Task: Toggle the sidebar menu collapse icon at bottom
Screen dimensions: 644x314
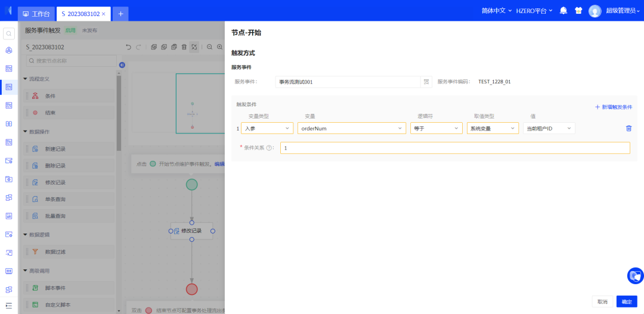Action: (x=8, y=305)
